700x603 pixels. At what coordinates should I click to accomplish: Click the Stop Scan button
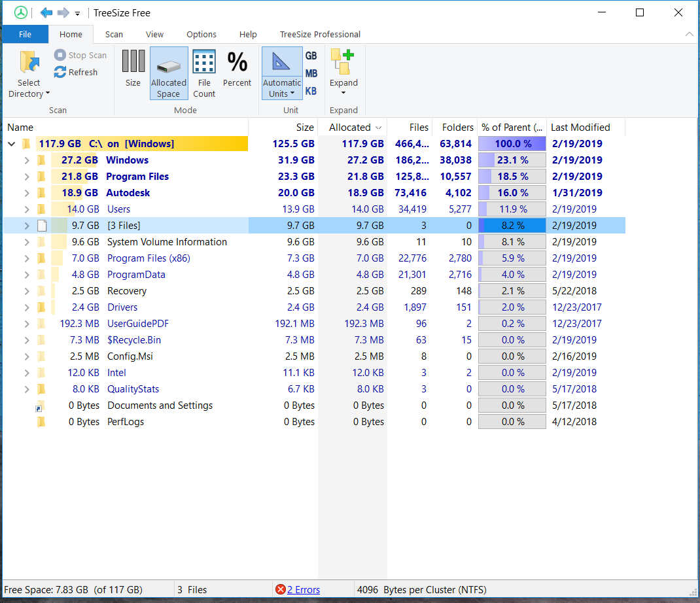tap(80, 55)
